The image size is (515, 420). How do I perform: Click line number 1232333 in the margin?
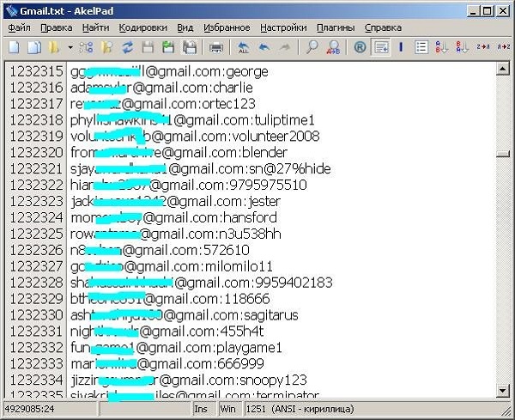pos(36,364)
